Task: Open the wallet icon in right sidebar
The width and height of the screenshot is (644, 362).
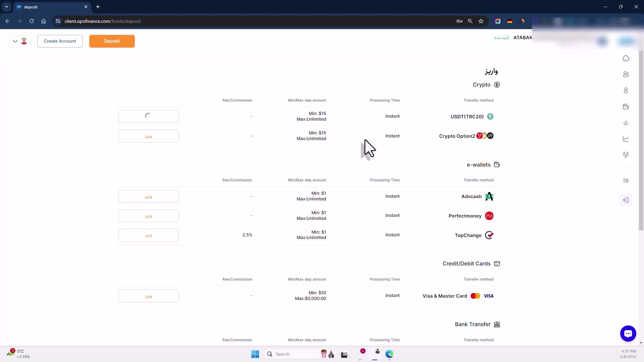Action: (626, 107)
